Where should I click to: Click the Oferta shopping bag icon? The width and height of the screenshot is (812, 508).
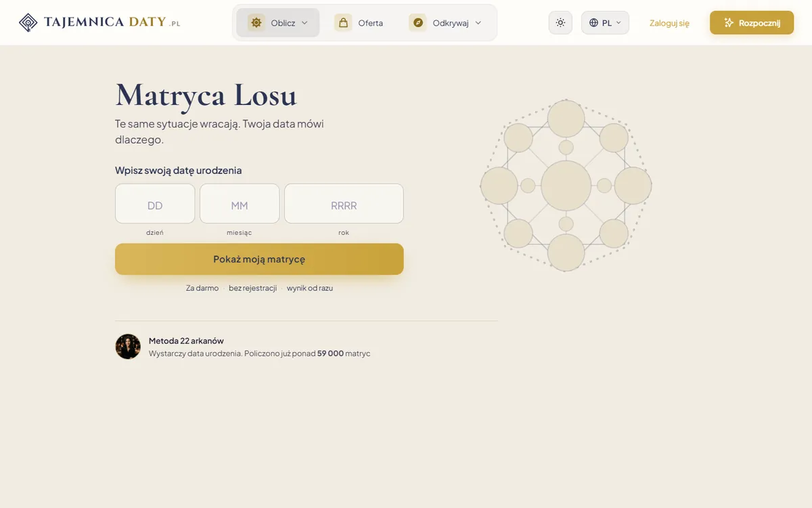(343, 22)
